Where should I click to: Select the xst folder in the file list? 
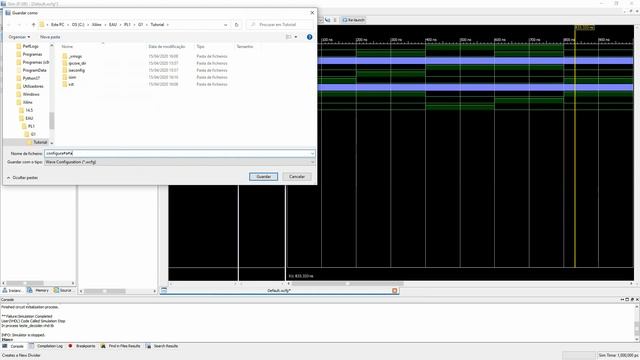(71, 84)
